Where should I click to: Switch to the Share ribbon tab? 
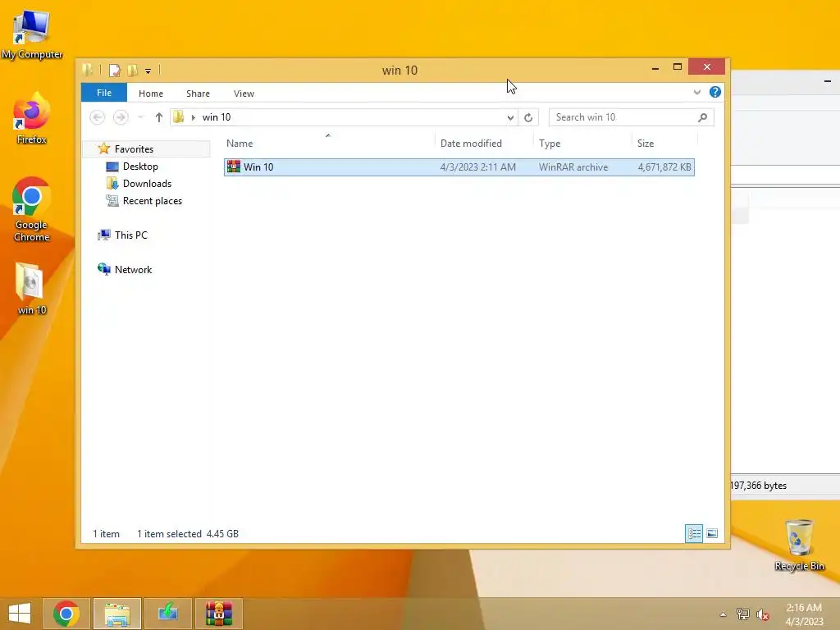pyautogui.click(x=198, y=94)
